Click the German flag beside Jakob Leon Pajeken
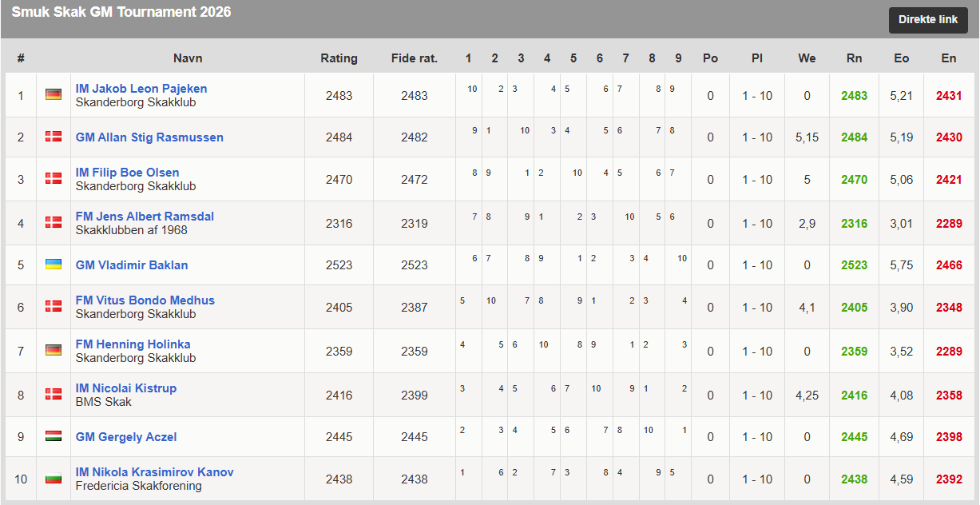Image resolution: width=980 pixels, height=505 pixels. [54, 94]
